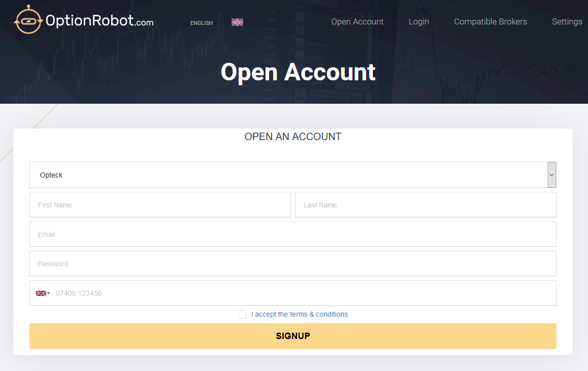588x371 pixels.
Task: Open the Compatible Brokers menu item
Action: [490, 22]
